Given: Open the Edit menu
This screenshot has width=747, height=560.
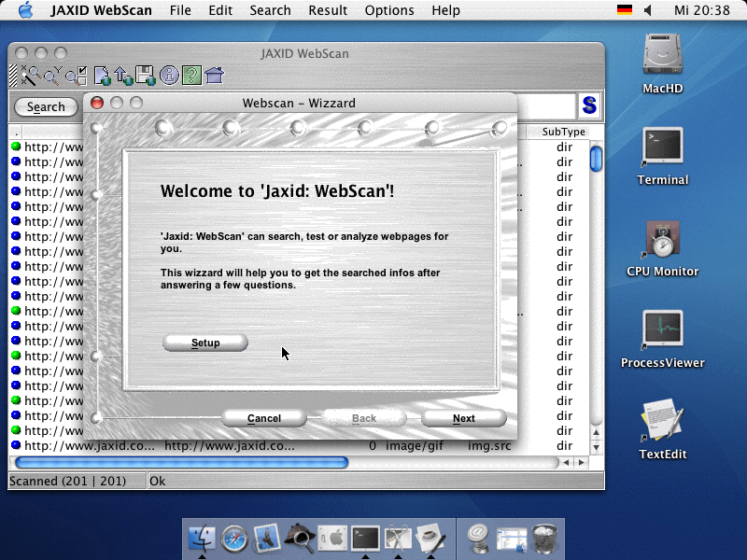Looking at the screenshot, I should point(220,10).
